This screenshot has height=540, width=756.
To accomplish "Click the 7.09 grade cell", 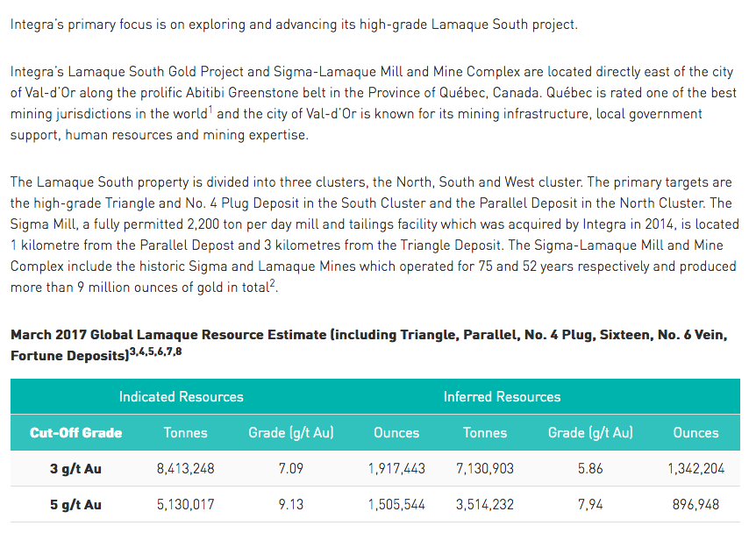I will point(290,469).
